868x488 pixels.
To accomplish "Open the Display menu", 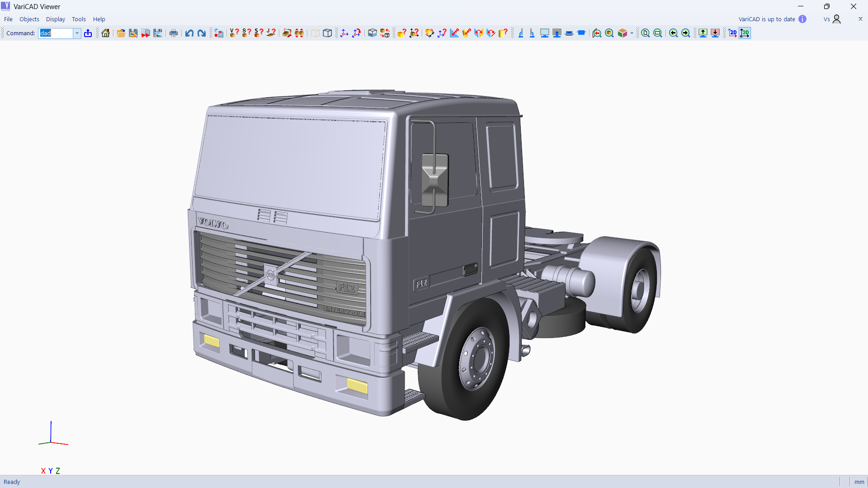I will coord(55,19).
